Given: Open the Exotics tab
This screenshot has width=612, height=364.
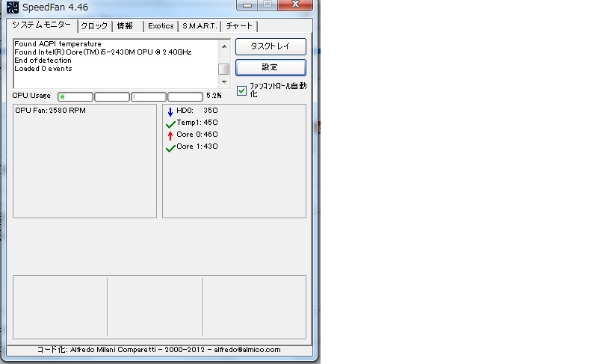Looking at the screenshot, I should point(161,25).
